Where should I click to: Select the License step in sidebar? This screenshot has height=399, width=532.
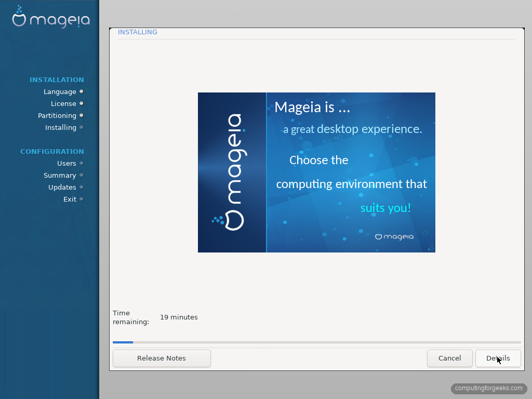coord(63,103)
